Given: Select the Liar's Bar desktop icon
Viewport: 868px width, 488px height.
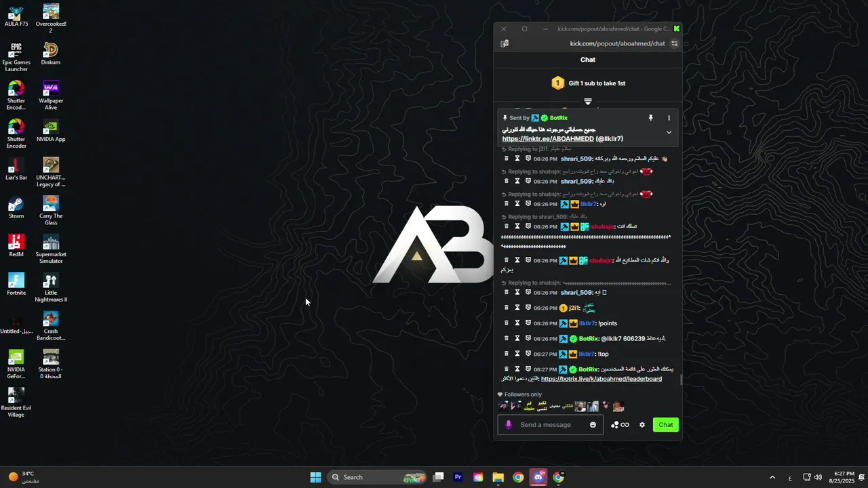Looking at the screenshot, I should pyautogui.click(x=16, y=169).
